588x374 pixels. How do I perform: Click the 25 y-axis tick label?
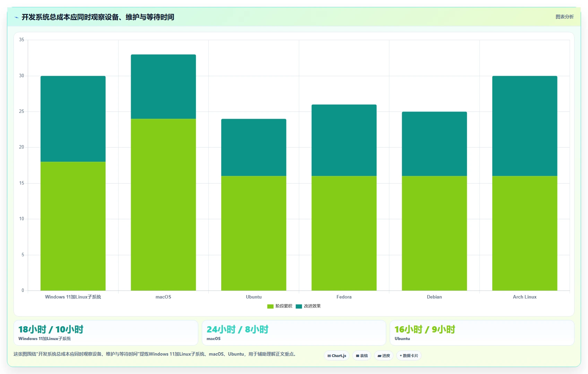(x=21, y=112)
